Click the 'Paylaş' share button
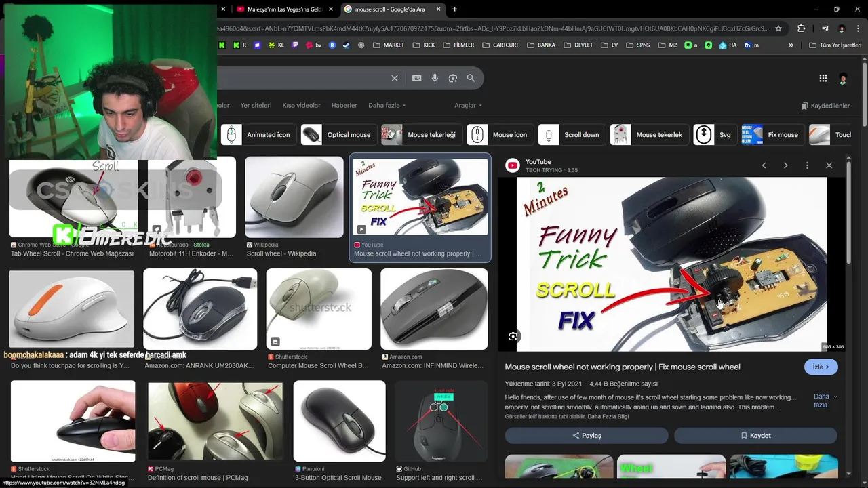The height and width of the screenshot is (488, 868). [587, 436]
